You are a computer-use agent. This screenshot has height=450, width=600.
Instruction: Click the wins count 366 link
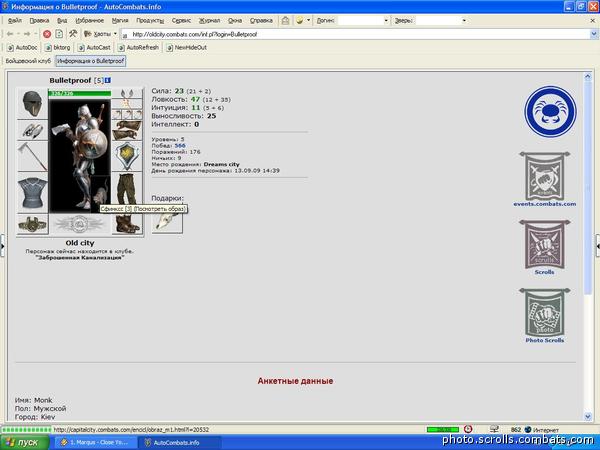pos(180,145)
